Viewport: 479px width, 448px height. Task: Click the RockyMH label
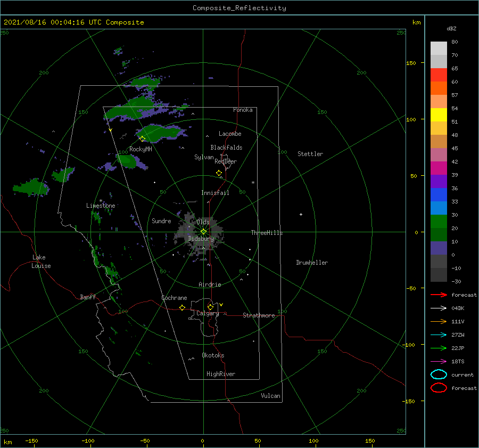[141, 149]
